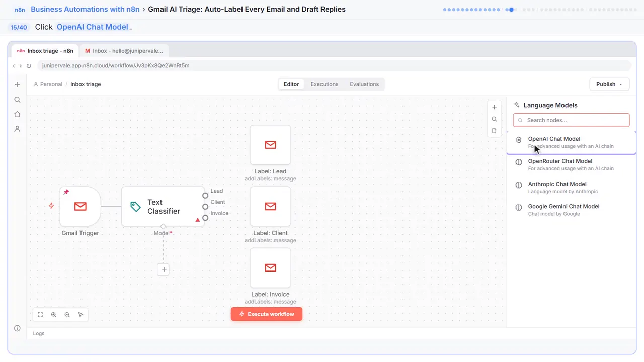Open the user profile icon in sidebar
This screenshot has height=362, width=644.
pos(17,129)
